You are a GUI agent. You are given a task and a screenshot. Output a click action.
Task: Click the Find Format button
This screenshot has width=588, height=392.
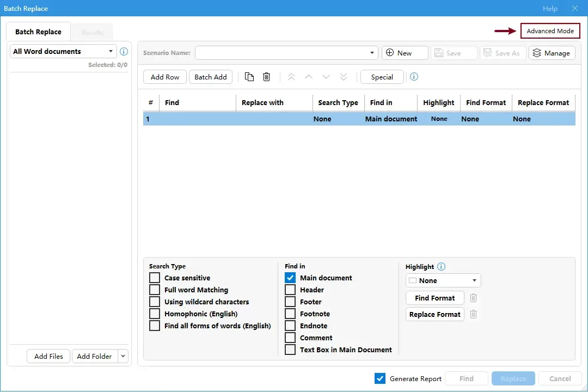(435, 298)
